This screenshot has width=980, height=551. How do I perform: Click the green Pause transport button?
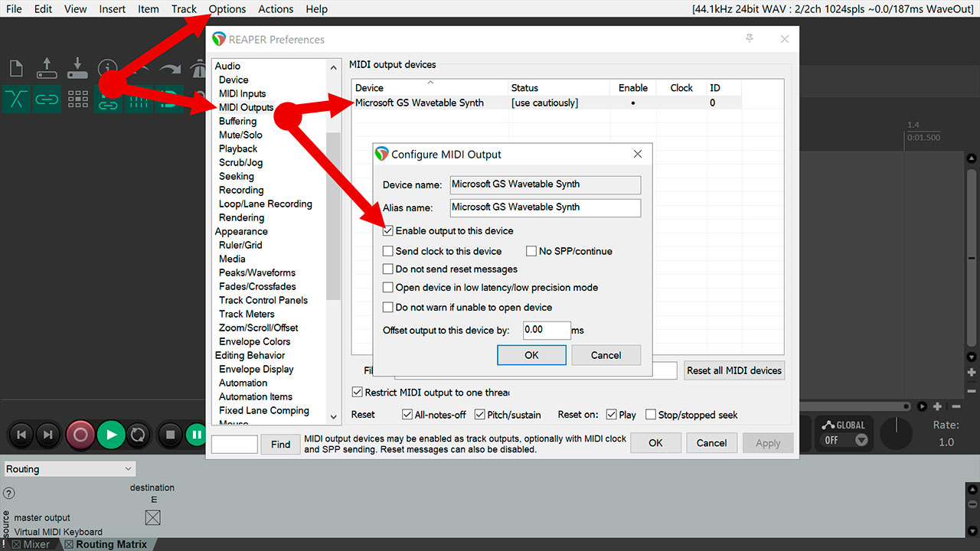[196, 435]
